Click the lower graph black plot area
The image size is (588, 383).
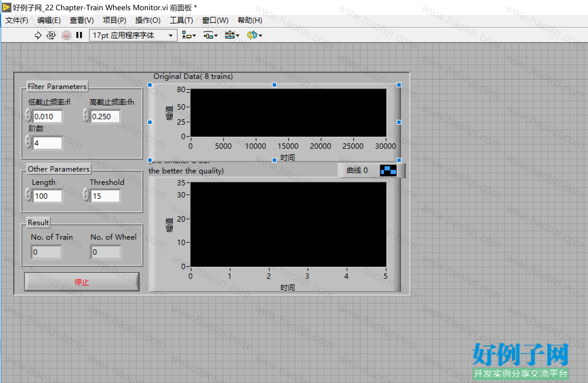click(x=289, y=224)
